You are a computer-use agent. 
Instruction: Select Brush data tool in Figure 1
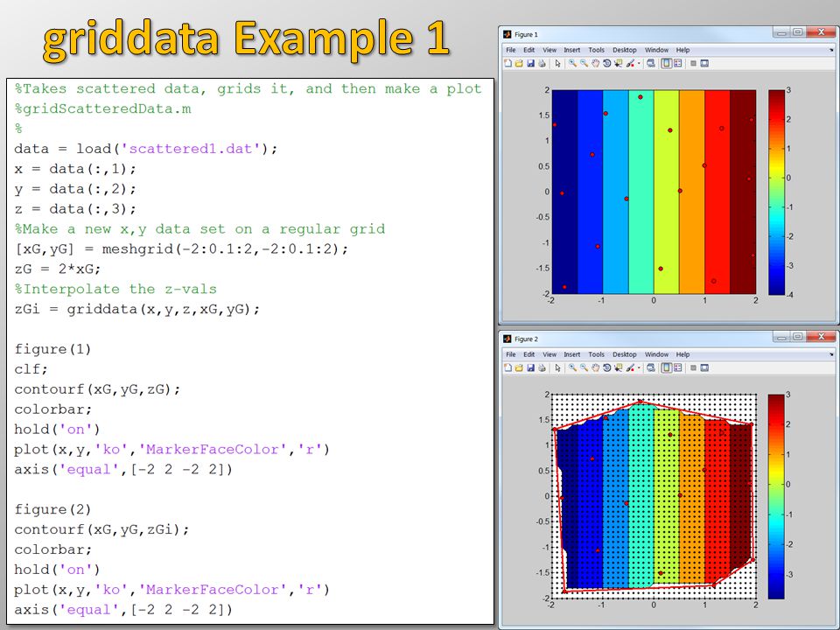point(630,63)
